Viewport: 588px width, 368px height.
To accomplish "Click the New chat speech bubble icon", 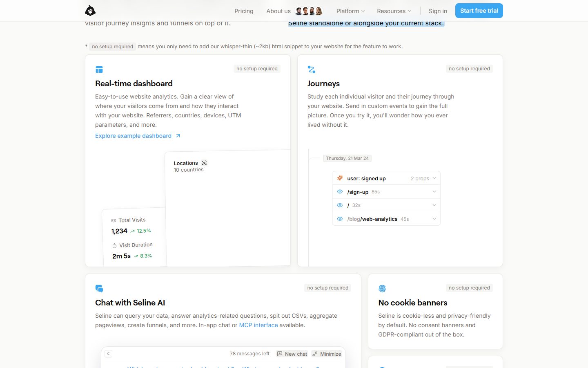I will (x=280, y=354).
